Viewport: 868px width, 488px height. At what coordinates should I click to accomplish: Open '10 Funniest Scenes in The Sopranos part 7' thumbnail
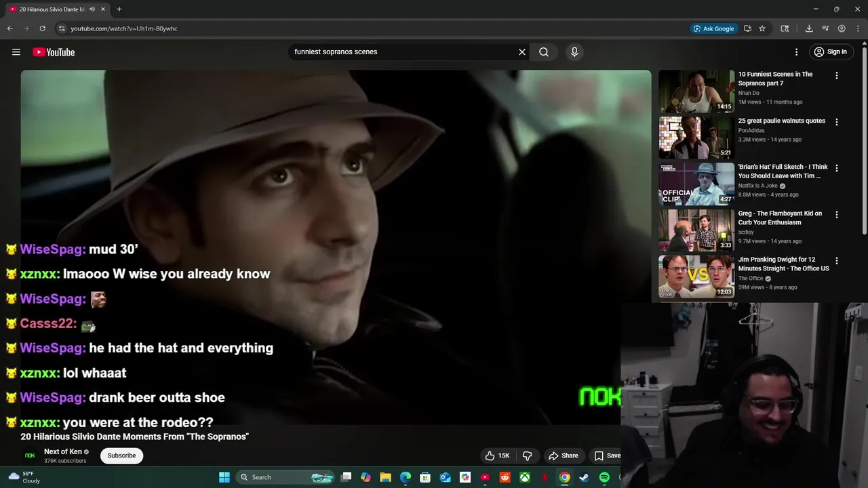696,91
